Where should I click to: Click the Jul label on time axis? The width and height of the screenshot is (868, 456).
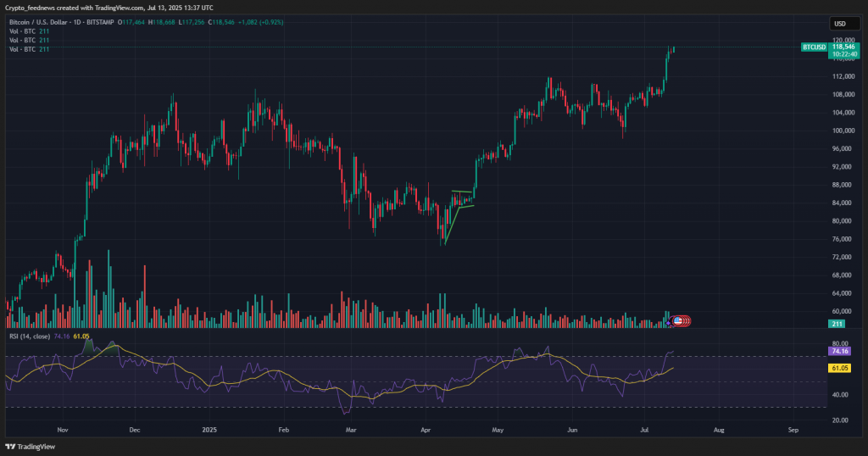[647, 430]
